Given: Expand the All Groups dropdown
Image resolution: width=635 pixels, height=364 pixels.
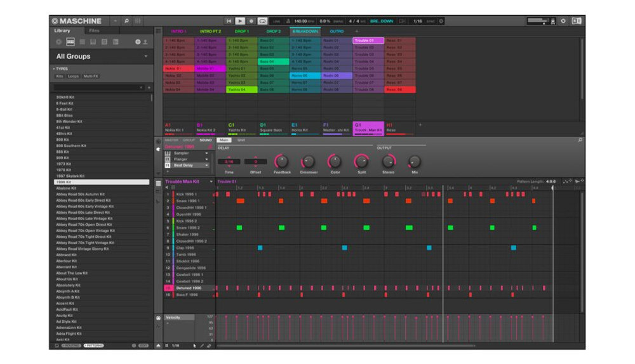Looking at the screenshot, I should tap(146, 56).
